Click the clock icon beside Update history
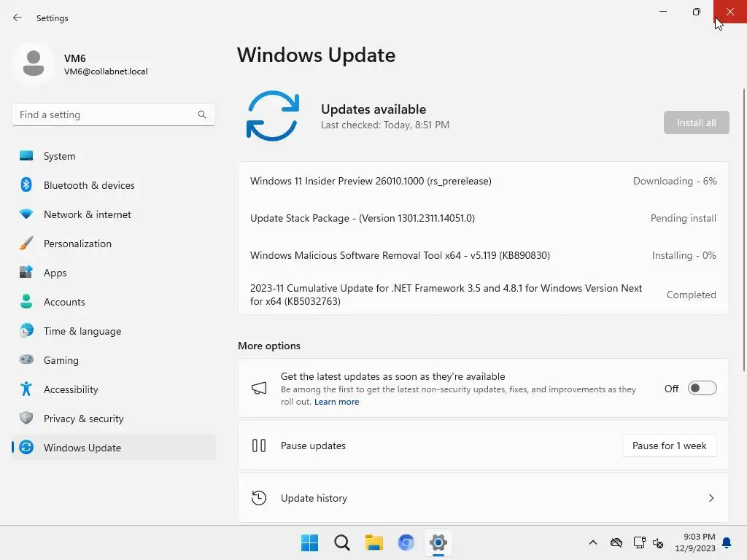 [259, 498]
